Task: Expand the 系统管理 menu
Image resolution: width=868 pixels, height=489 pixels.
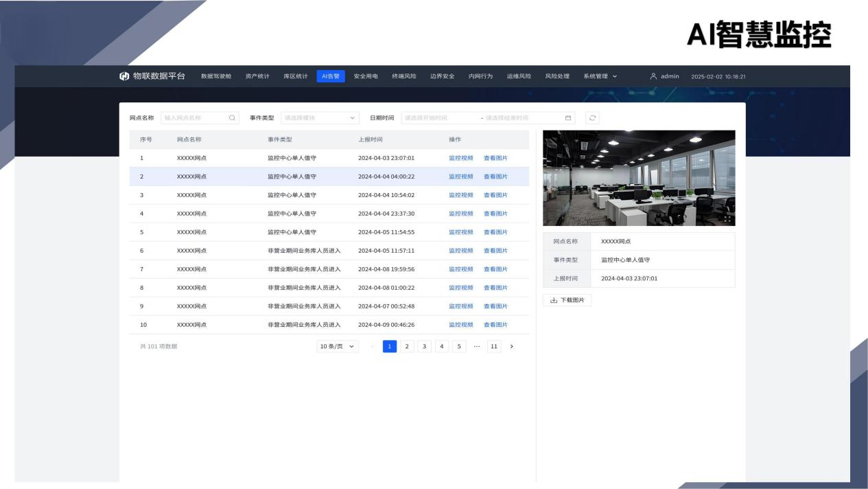Action: pyautogui.click(x=600, y=76)
